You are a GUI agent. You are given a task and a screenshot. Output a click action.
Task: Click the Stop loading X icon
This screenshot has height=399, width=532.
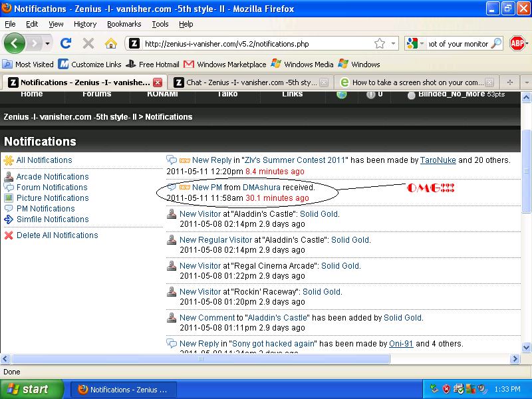(x=88, y=43)
